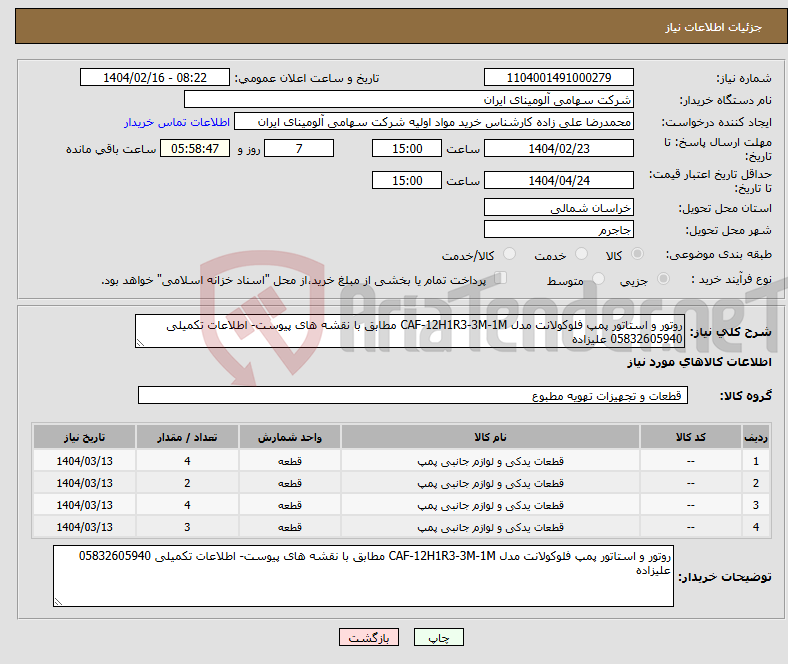Click the goods group field قطعات و تجهیزات تهویه مطبوع
This screenshot has width=788, height=664.
tap(413, 395)
